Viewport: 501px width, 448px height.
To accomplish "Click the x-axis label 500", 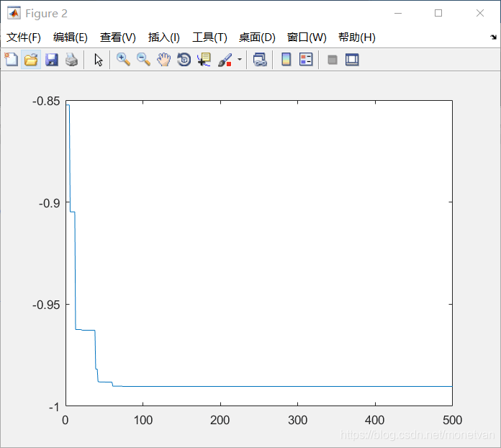I will pyautogui.click(x=453, y=420).
